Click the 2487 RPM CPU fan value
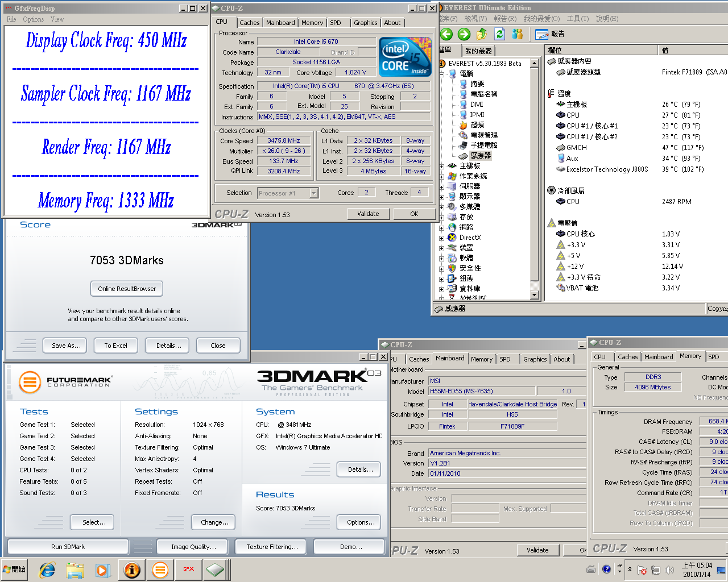This screenshot has height=582, width=728. pyautogui.click(x=676, y=202)
